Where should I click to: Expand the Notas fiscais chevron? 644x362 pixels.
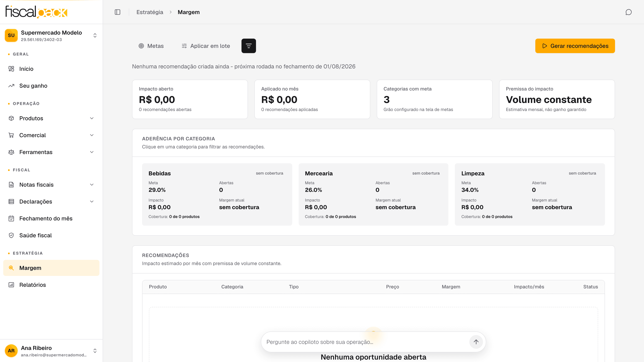click(92, 185)
